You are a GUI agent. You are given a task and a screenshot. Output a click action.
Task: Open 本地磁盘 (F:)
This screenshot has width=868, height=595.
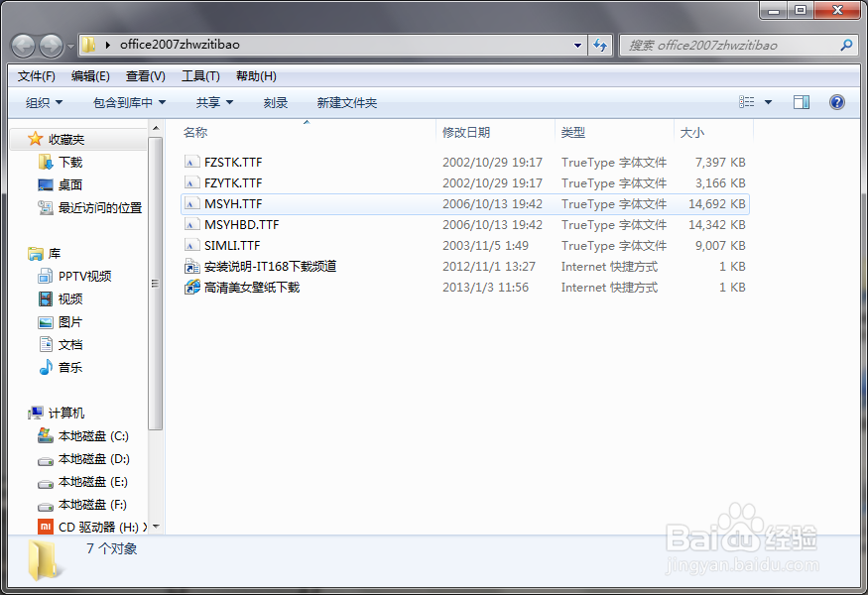92,505
